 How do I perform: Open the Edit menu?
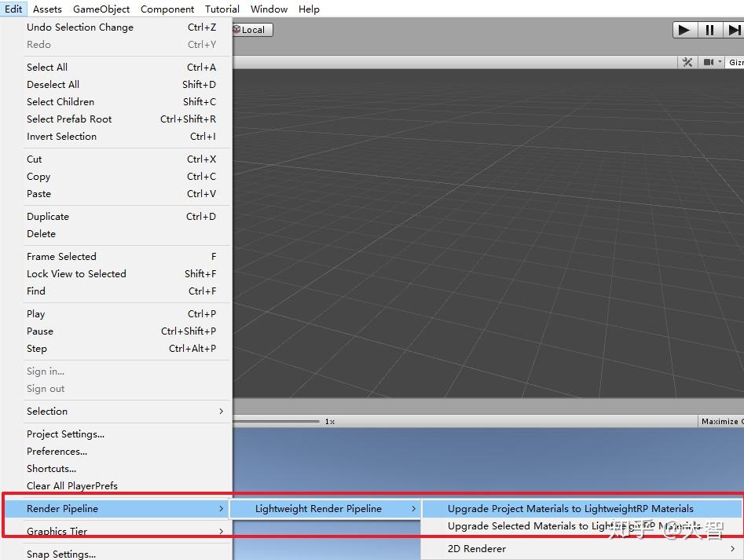coord(13,9)
